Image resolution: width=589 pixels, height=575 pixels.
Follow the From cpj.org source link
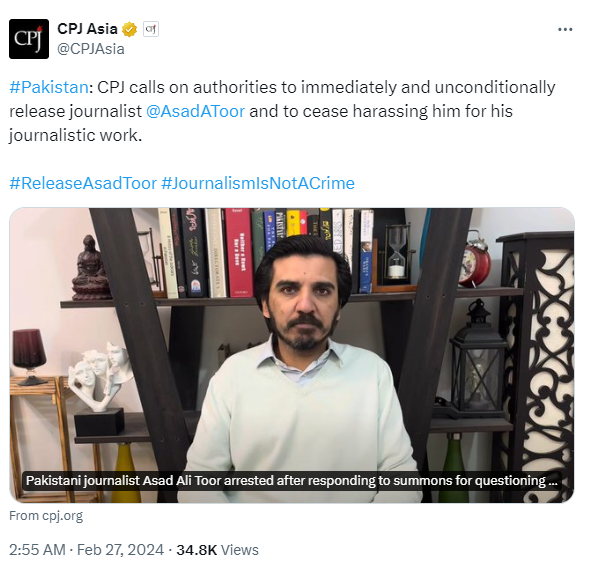pyautogui.click(x=46, y=516)
